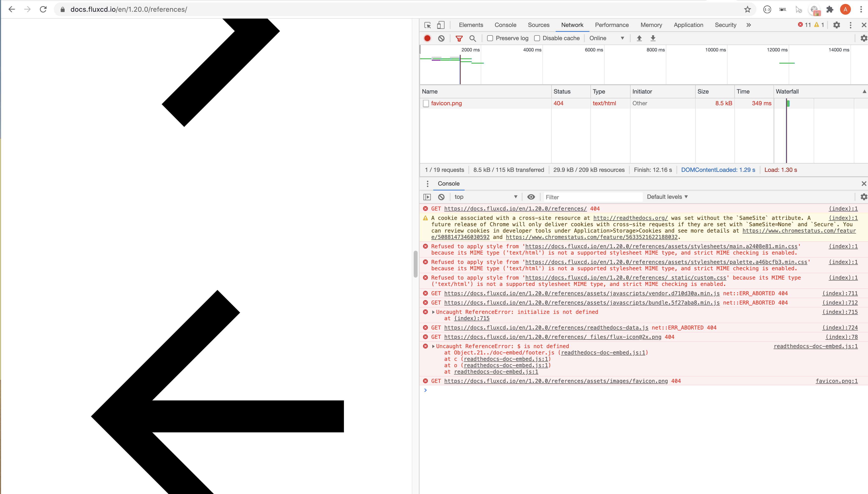Open the network search magnifier icon
Image resolution: width=868 pixels, height=494 pixels.
tap(472, 38)
